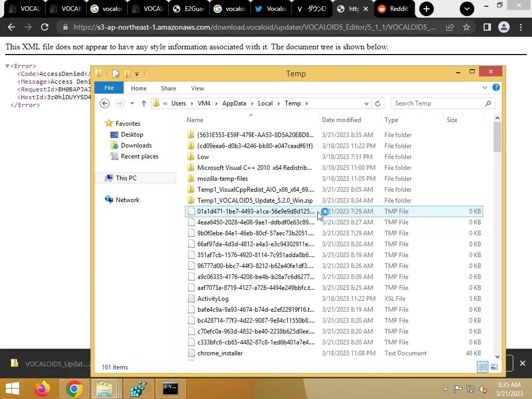Switch to the Reddit tab
The height and width of the screenshot is (399, 532).
[394, 9]
